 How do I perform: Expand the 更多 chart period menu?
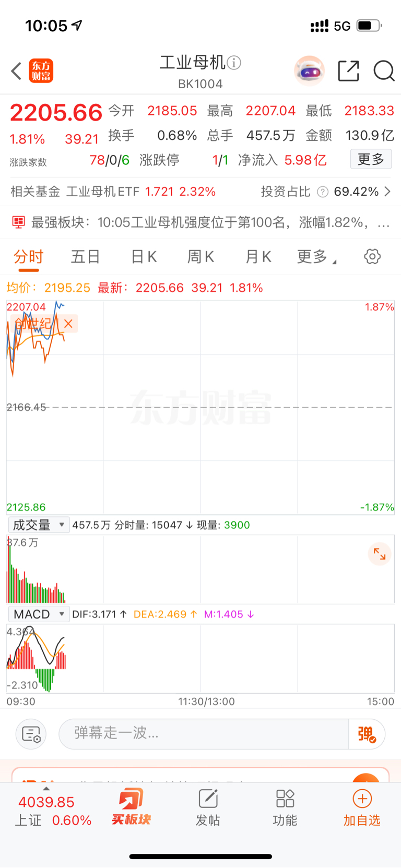(x=316, y=257)
